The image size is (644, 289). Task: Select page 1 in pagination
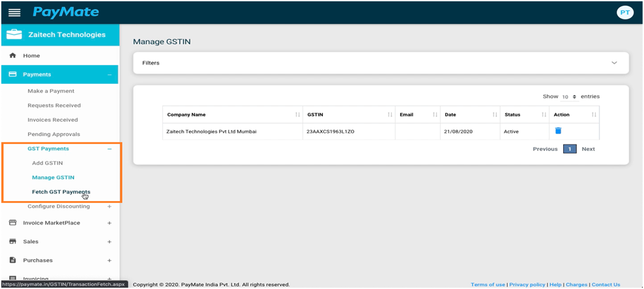570,149
